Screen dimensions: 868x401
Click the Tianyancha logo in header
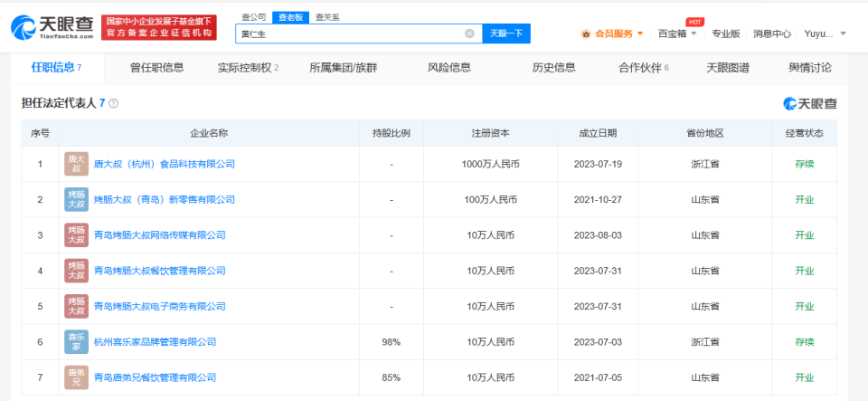click(x=51, y=27)
